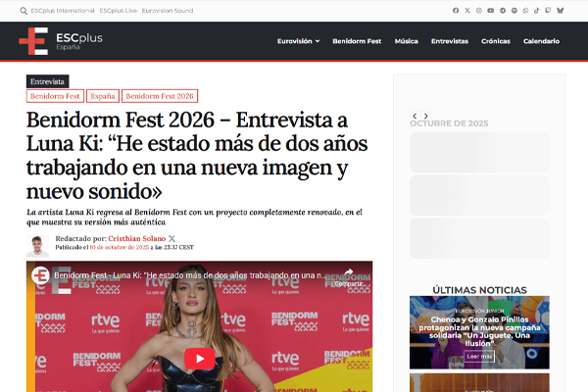Open author's X profile icon beside Cristhian Solano

[171, 238]
